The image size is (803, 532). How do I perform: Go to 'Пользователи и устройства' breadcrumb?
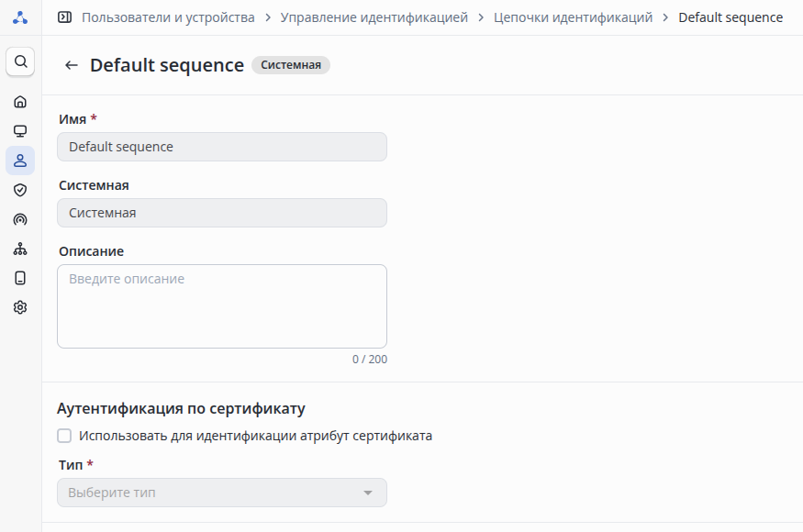(x=168, y=17)
